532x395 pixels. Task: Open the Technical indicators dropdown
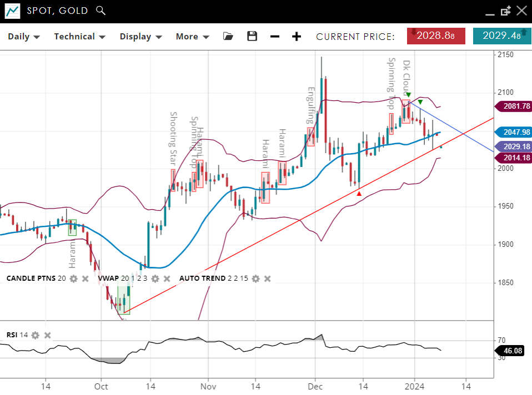click(79, 37)
